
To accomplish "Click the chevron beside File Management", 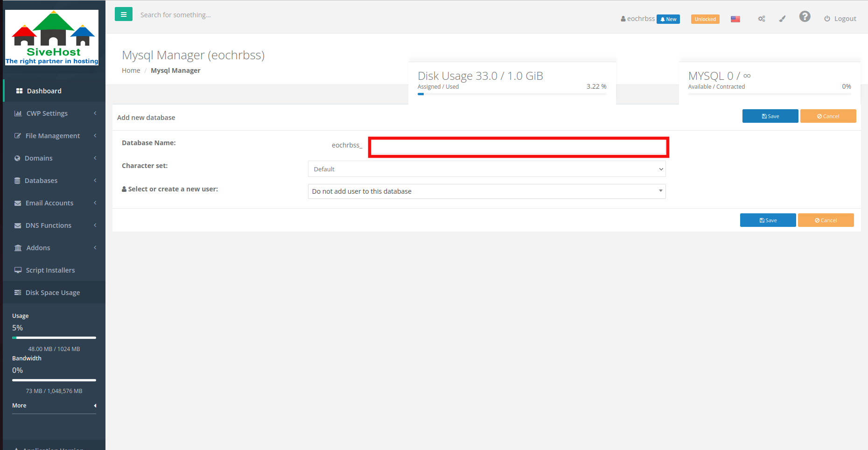I will click(95, 135).
